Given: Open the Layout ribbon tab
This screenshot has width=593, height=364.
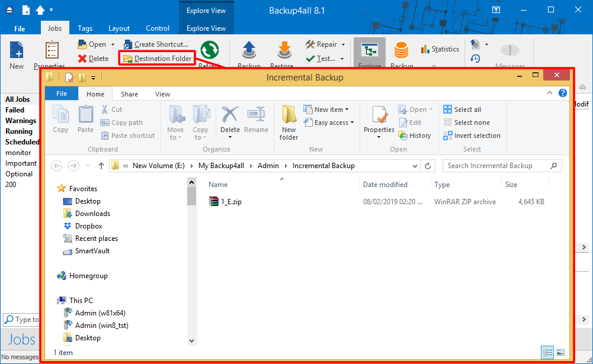Looking at the screenshot, I should pyautogui.click(x=118, y=28).
